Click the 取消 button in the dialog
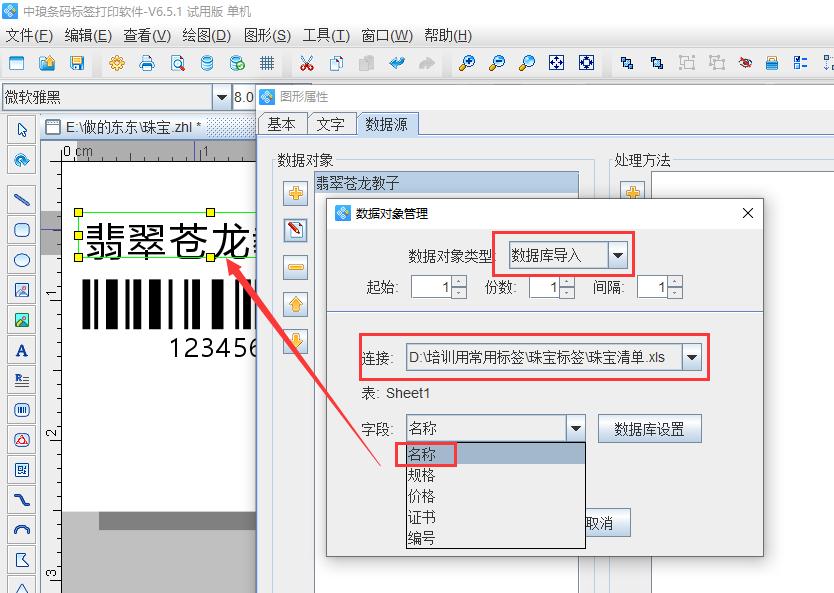This screenshot has height=593, width=834. [608, 522]
